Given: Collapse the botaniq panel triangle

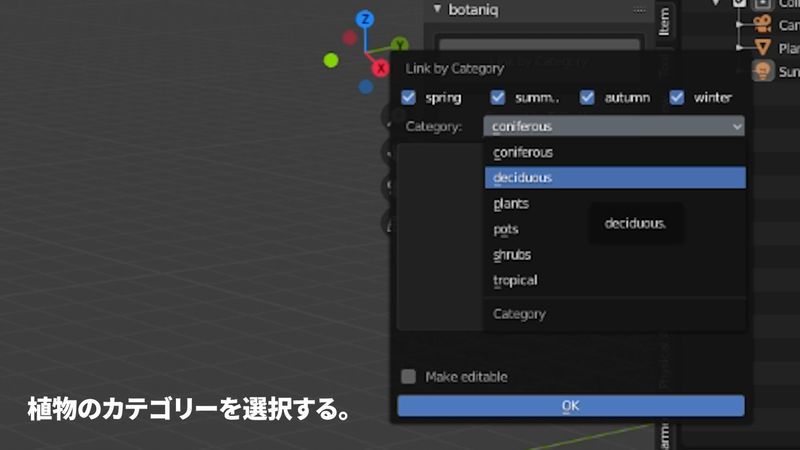Looking at the screenshot, I should point(437,9).
